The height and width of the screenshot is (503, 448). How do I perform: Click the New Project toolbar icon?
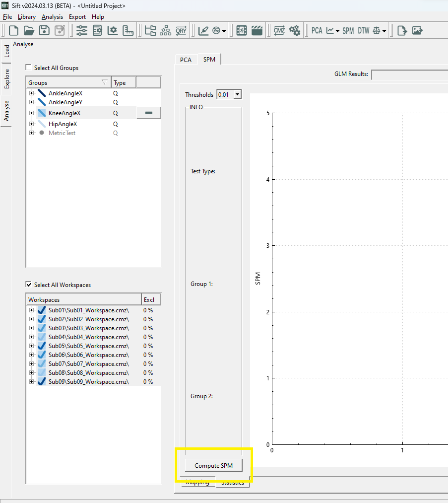tap(14, 30)
